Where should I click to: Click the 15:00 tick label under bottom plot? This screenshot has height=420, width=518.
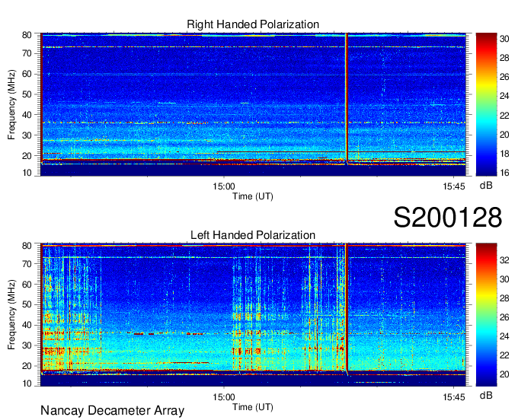(x=224, y=397)
